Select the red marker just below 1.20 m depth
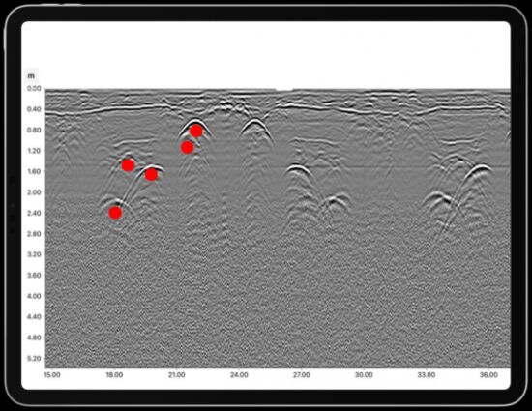Image resolution: width=532 pixels, height=411 pixels. point(188,147)
